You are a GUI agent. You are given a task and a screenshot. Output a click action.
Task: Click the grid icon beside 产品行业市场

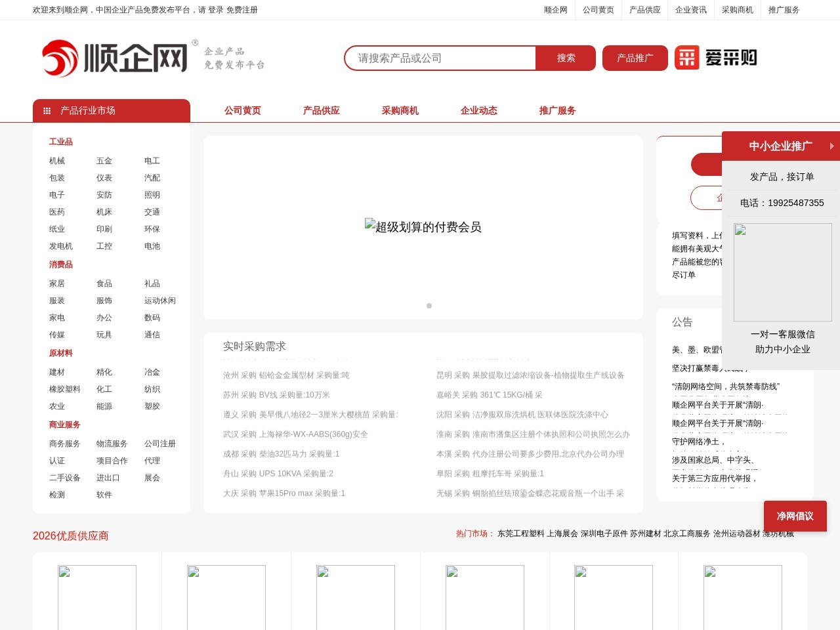pyautogui.click(x=47, y=110)
